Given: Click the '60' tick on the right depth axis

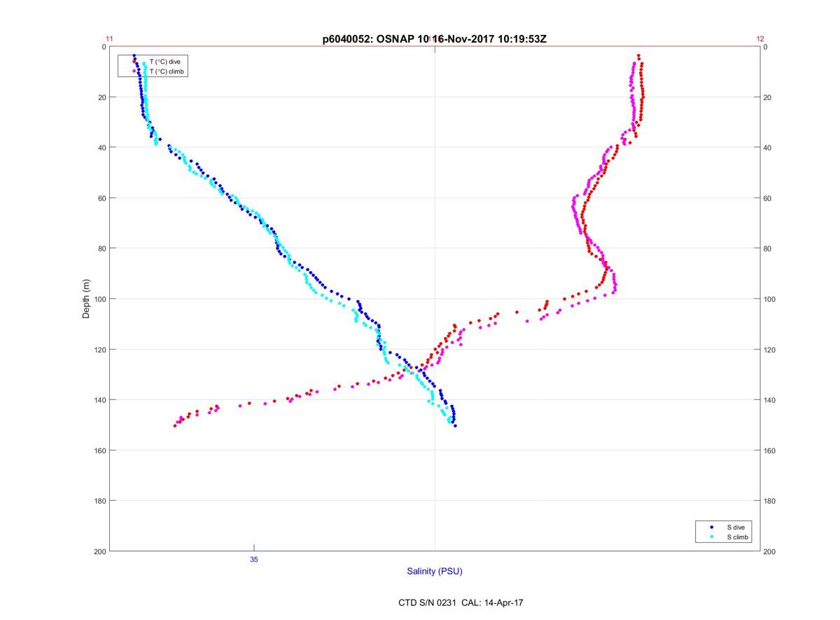Looking at the screenshot, I should coord(768,198).
